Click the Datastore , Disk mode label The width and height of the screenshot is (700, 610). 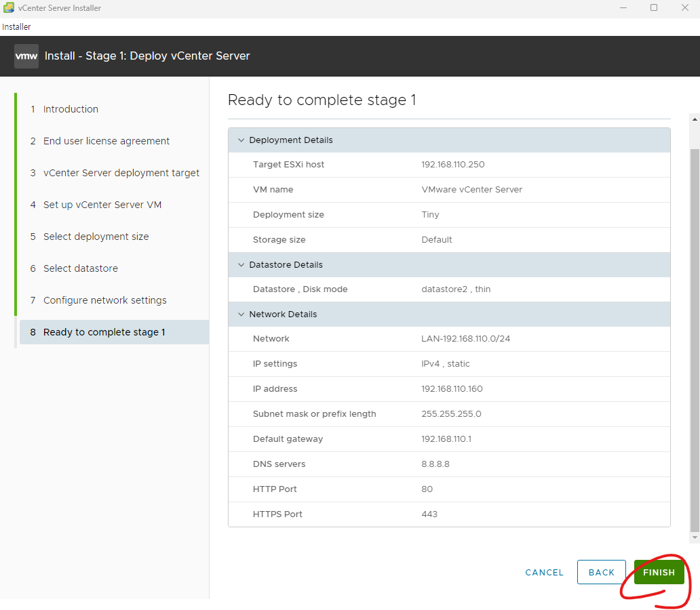tap(300, 289)
